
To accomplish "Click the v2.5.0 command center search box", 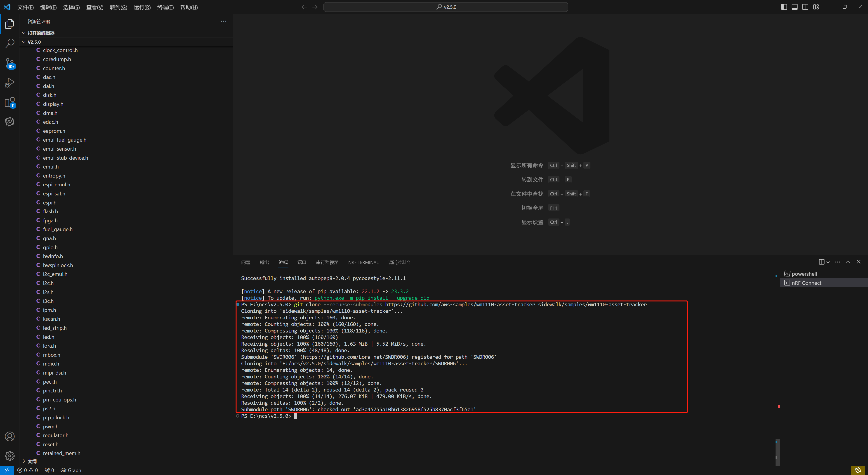I will coord(446,7).
